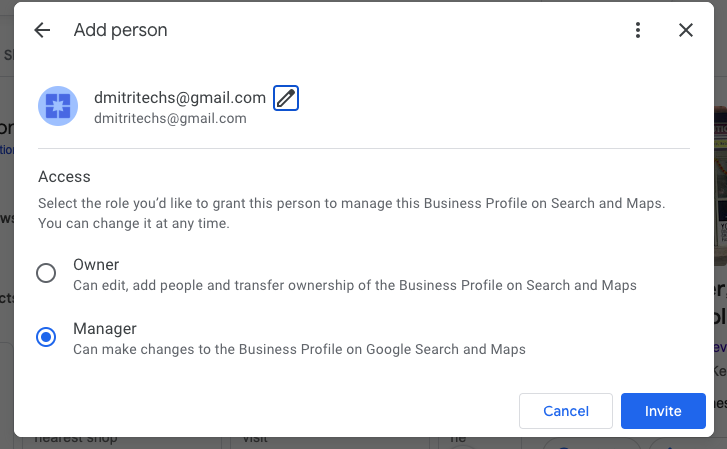Screen dimensions: 727x449
Task: Close the Add person dialog
Action: (x=686, y=30)
